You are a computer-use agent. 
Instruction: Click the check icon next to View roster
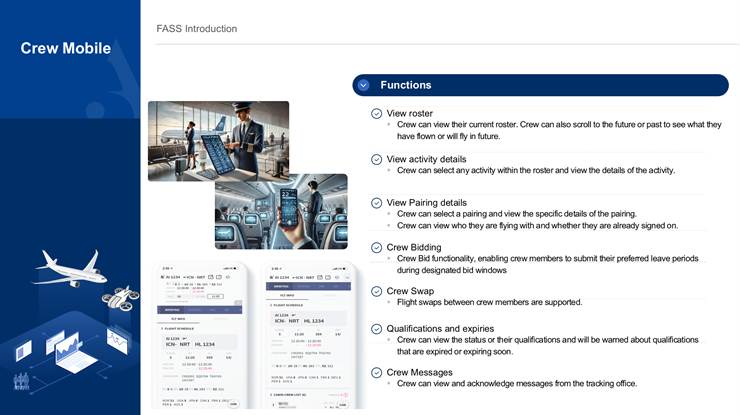(376, 114)
